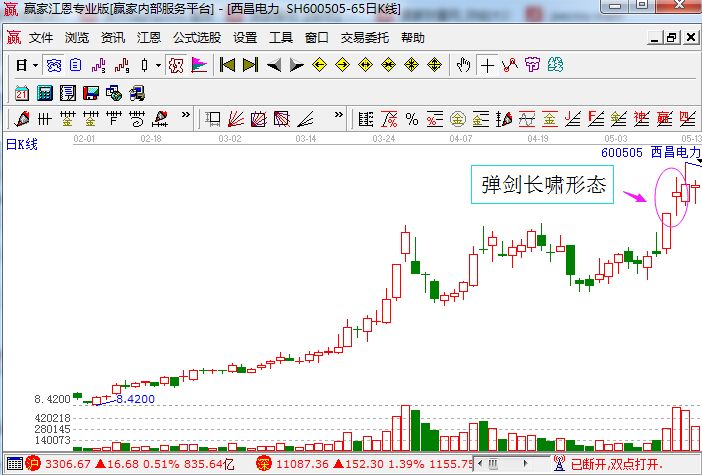Click the 西昌电力 stock name label
The image size is (702, 475).
point(675,153)
